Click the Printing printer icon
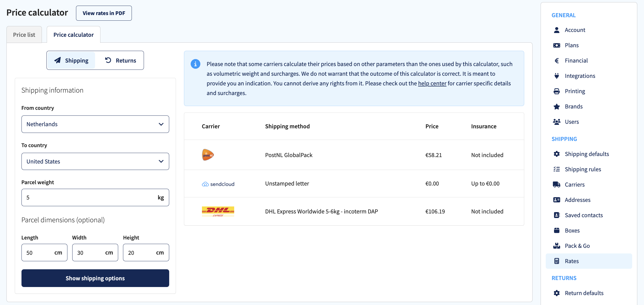Image resolution: width=644 pixels, height=305 pixels. tap(557, 91)
